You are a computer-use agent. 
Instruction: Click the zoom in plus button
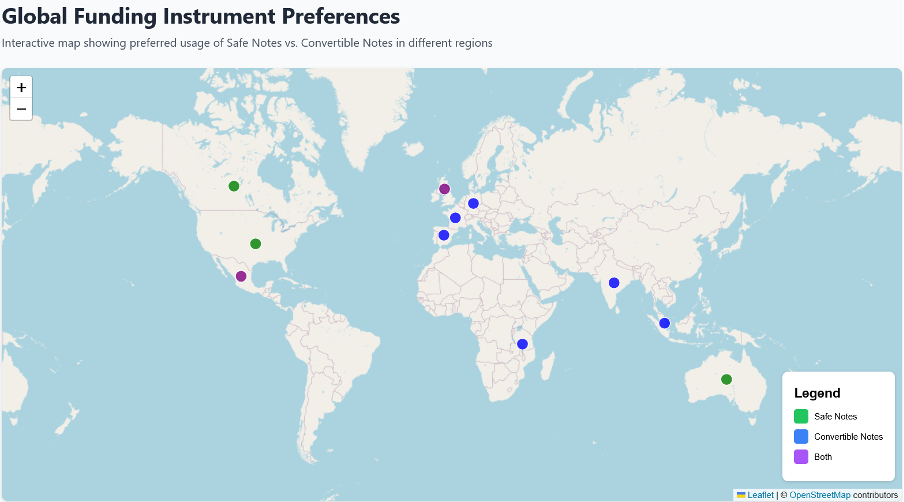[21, 88]
